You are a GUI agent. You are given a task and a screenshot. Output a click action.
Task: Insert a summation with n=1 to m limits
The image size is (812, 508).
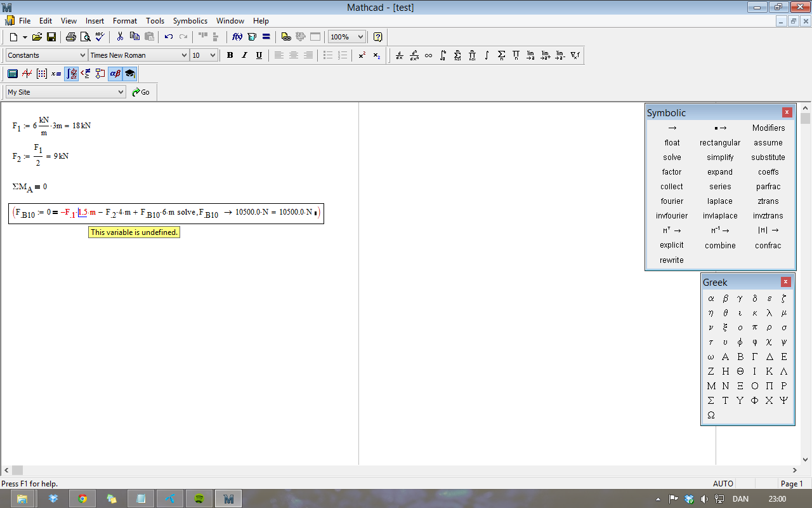pyautogui.click(x=457, y=55)
